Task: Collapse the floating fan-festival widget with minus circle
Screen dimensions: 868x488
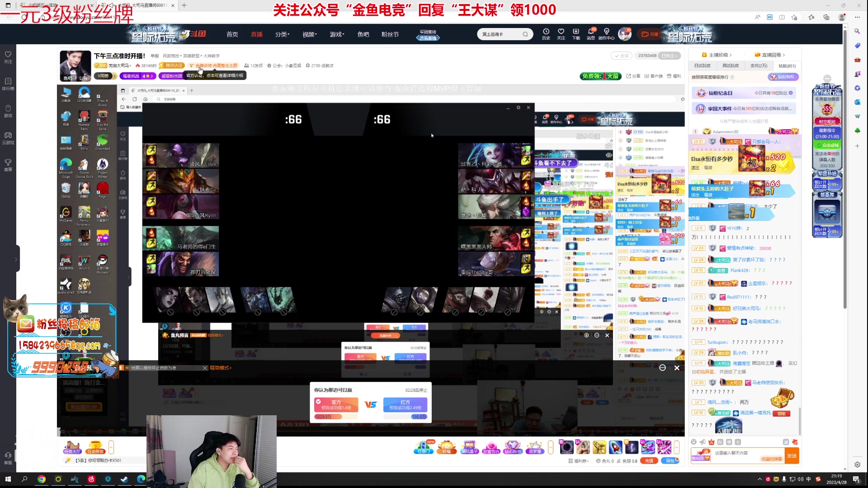Action: [827, 79]
